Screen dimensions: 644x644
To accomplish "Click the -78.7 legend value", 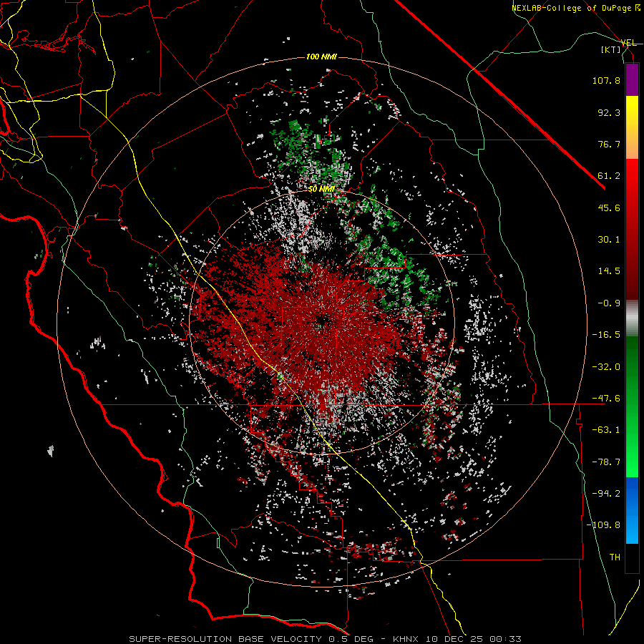I will click(x=606, y=462).
